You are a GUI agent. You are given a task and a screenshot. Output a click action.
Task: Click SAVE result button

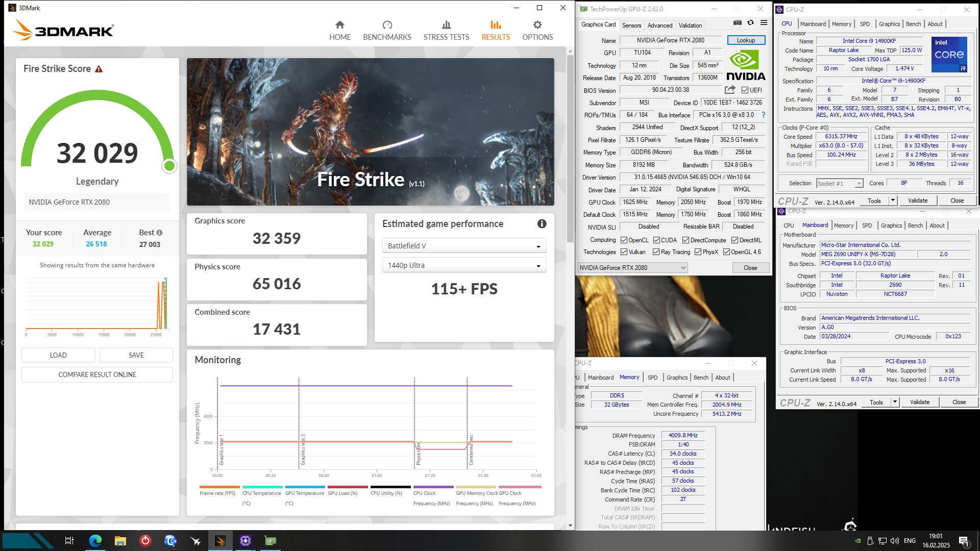136,355
